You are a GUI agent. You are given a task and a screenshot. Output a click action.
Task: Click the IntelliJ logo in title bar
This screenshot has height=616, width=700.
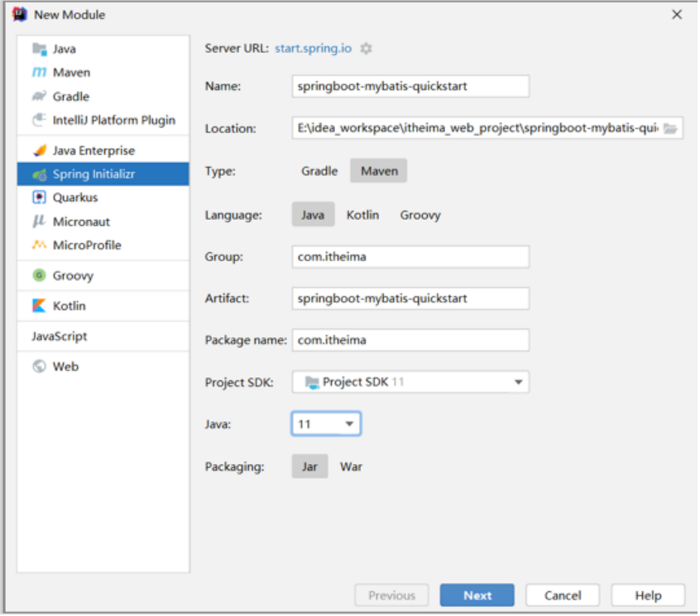pos(20,14)
